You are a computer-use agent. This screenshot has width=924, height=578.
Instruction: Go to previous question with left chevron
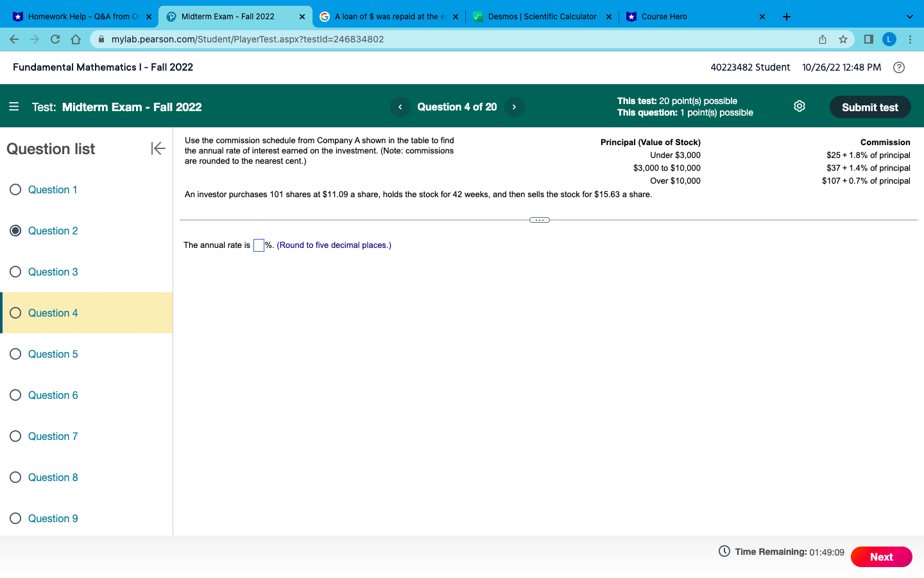(x=400, y=107)
